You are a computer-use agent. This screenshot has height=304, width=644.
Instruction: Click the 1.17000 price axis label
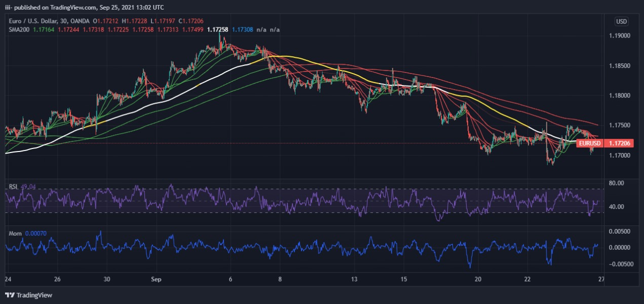619,155
